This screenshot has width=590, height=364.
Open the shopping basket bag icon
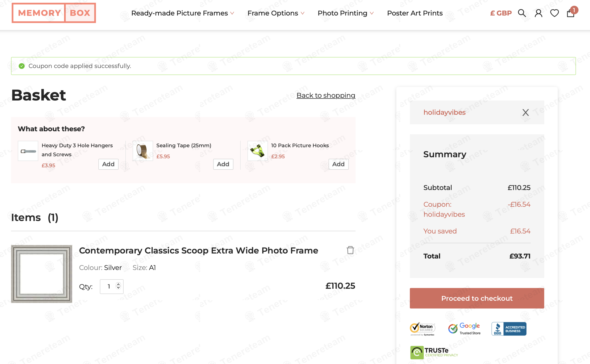570,13
